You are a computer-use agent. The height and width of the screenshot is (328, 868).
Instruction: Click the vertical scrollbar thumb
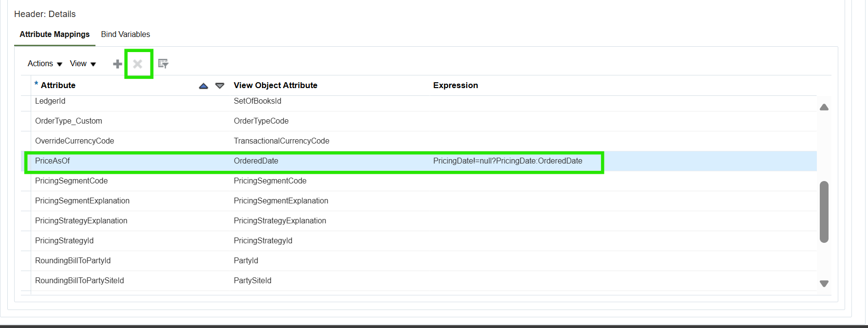[x=824, y=212]
